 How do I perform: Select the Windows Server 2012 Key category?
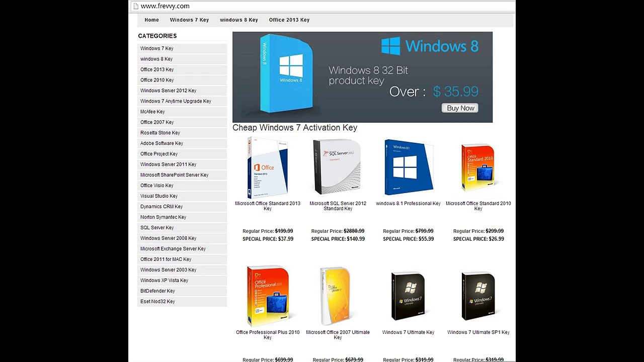[x=182, y=90]
